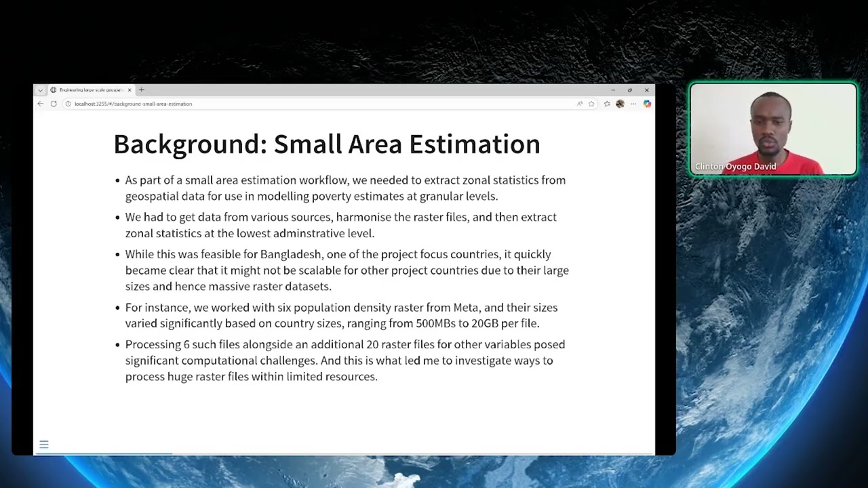Click the bullet starting 'Processing 6 such files'
The image size is (868, 488).
point(344,360)
